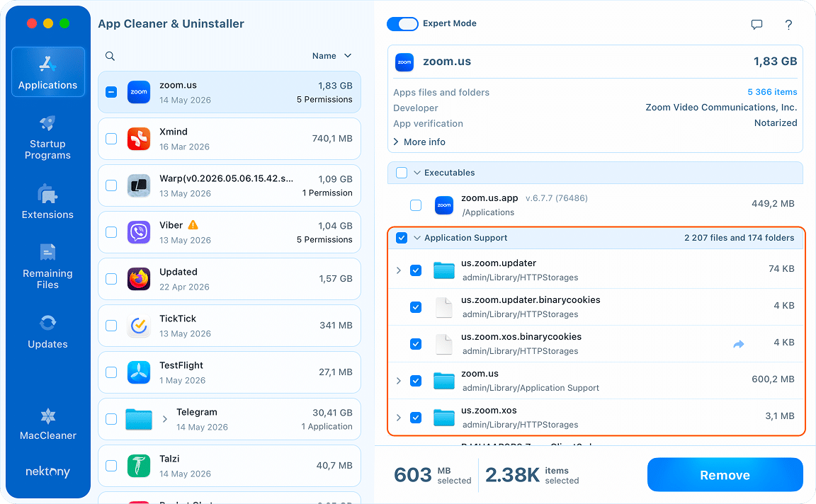Image resolution: width=816 pixels, height=504 pixels.
Task: Click TickTick app icon
Action: coord(139,326)
